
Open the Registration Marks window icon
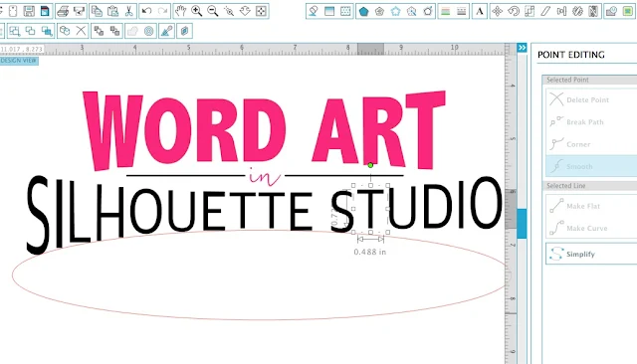pyautogui.click(x=329, y=11)
